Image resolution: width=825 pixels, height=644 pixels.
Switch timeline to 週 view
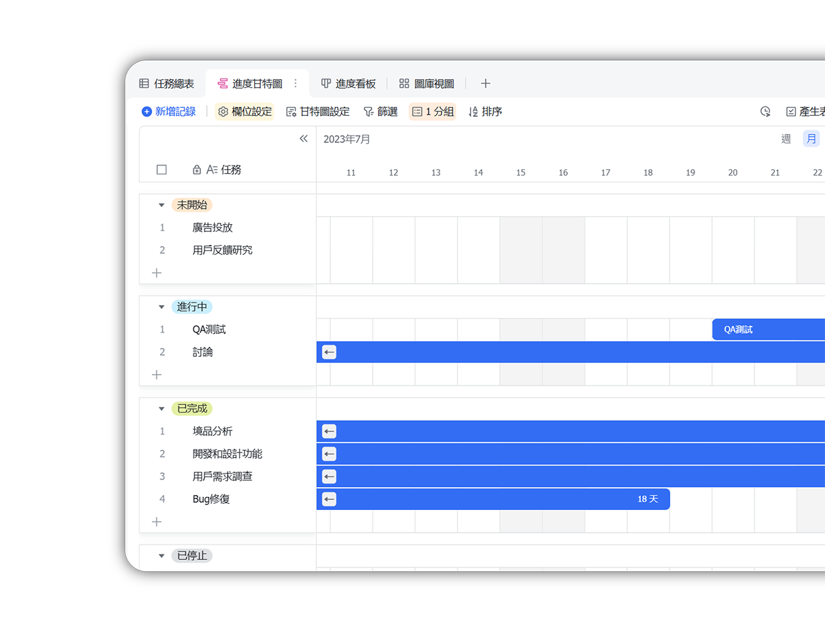pyautogui.click(x=786, y=139)
